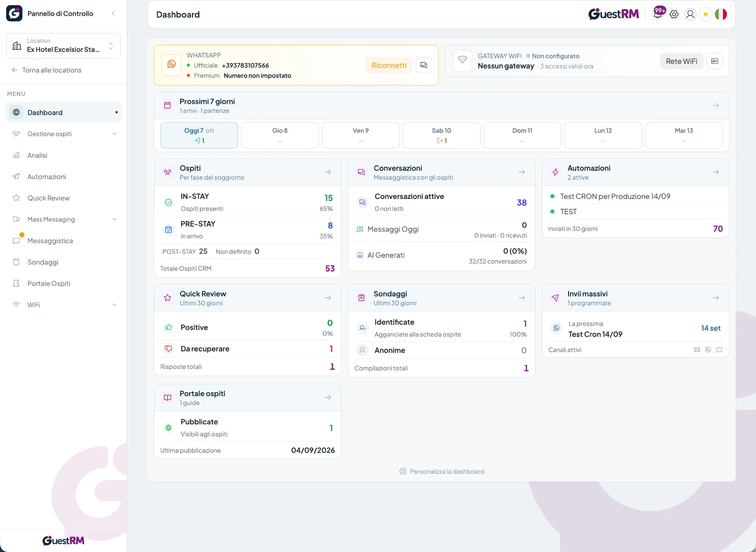Collapse the sidebar with the chevron

[x=113, y=13]
